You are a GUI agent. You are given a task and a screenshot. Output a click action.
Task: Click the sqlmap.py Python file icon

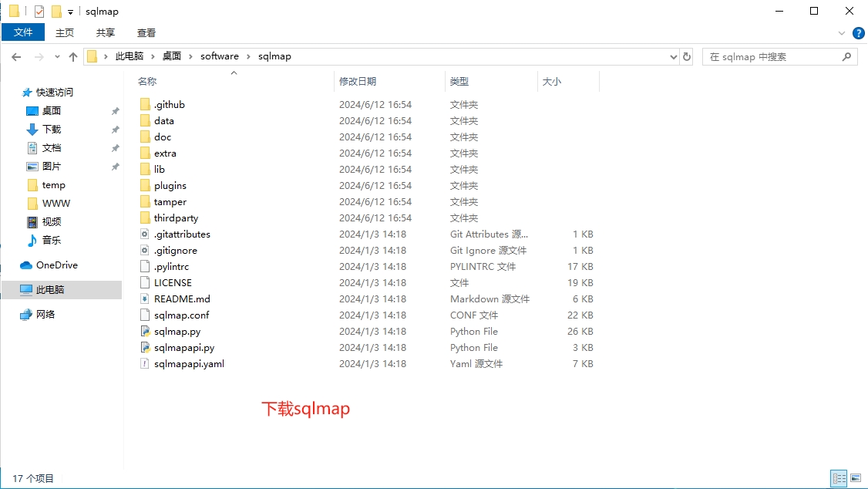(x=145, y=331)
